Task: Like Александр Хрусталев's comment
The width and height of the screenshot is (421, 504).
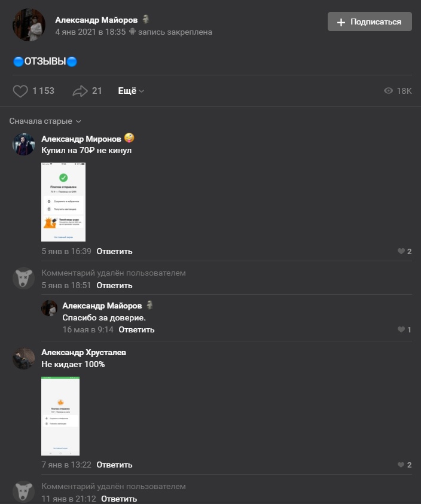Action: (x=401, y=465)
